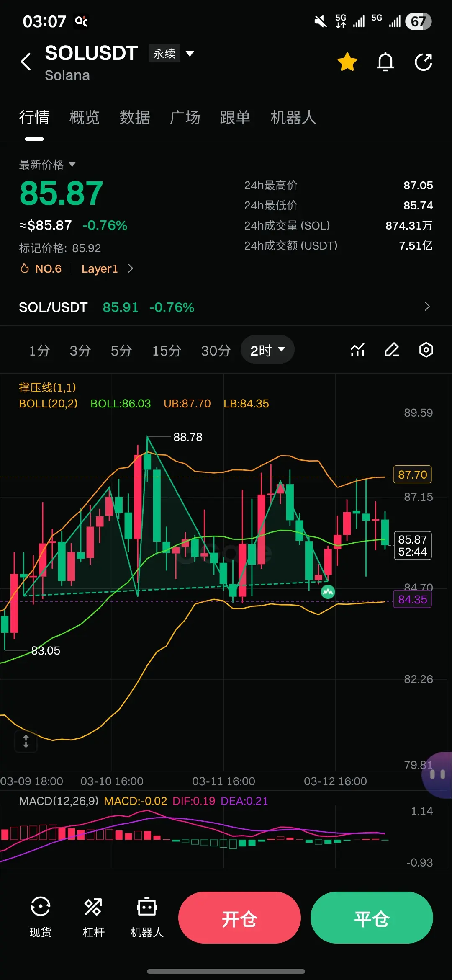The width and height of the screenshot is (452, 980).
Task: Select the 30分 timeframe
Action: (x=216, y=350)
